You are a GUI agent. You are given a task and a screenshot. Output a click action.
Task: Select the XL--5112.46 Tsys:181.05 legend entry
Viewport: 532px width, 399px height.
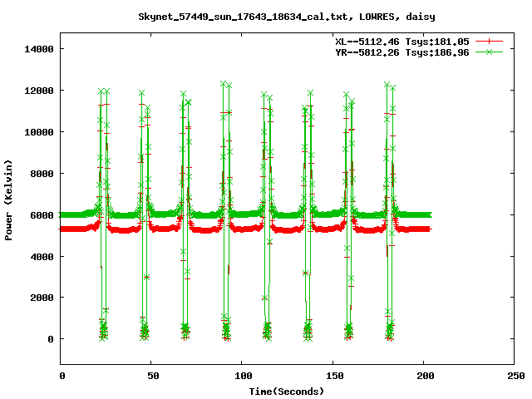click(x=402, y=42)
